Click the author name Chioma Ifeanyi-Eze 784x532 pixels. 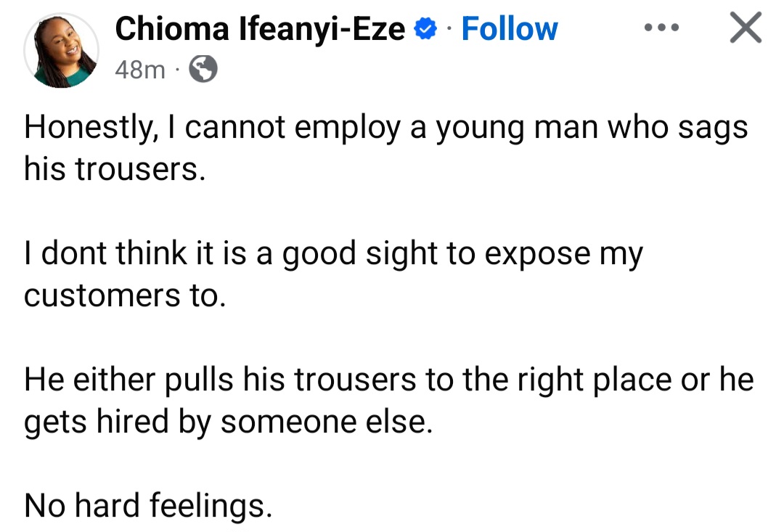coord(261,29)
